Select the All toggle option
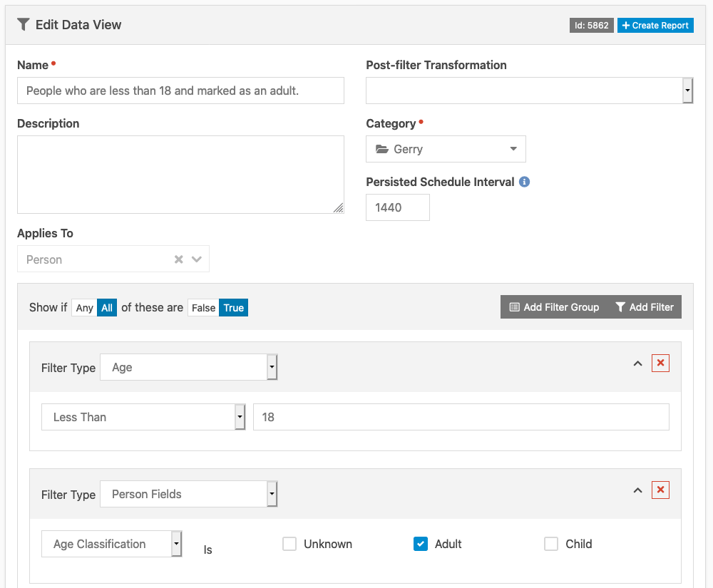 click(107, 308)
